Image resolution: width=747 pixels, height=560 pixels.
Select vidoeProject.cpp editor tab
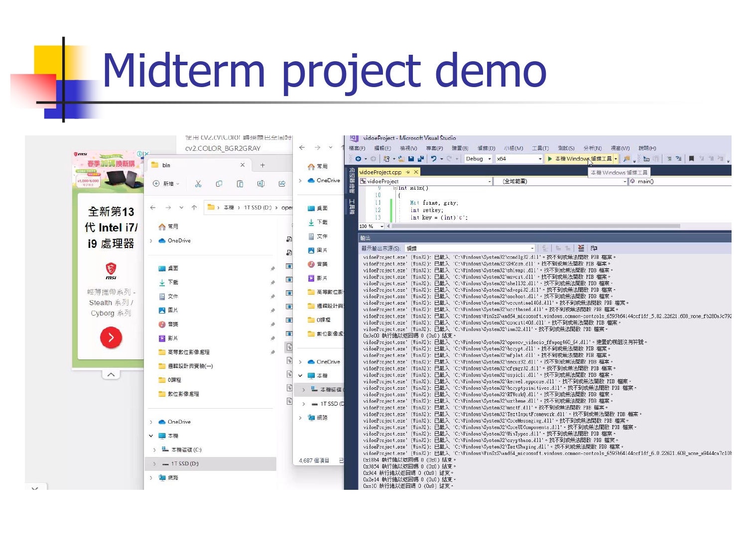[380, 172]
